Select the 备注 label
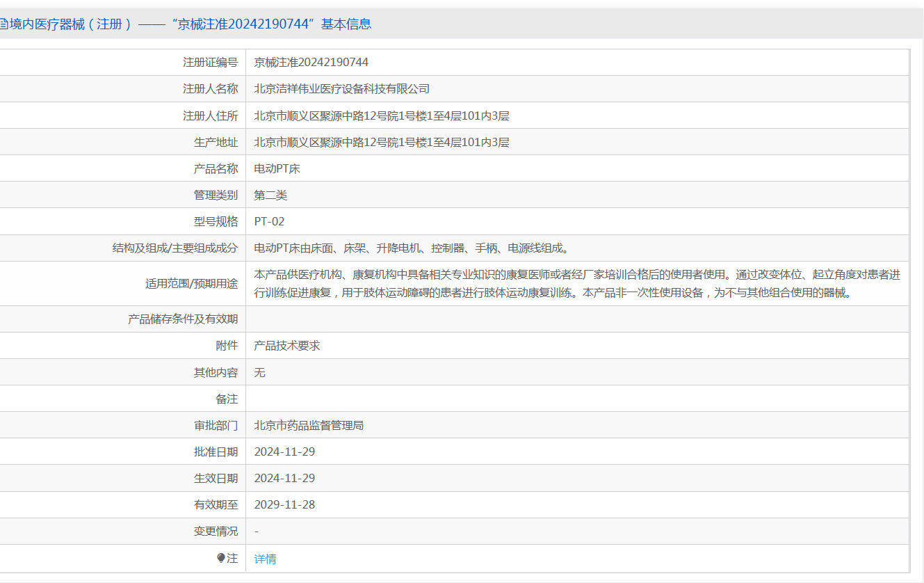Image resolution: width=924 pixels, height=583 pixels. [227, 399]
